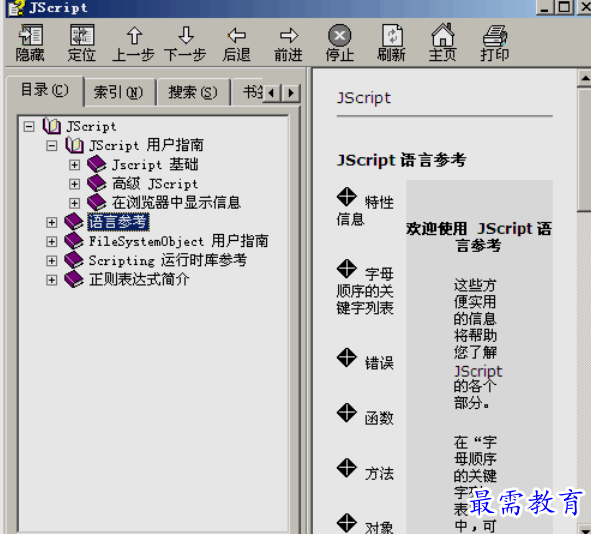Expand the Jscript 基础 node
Viewport: 591px width, 534px height.
74,165
